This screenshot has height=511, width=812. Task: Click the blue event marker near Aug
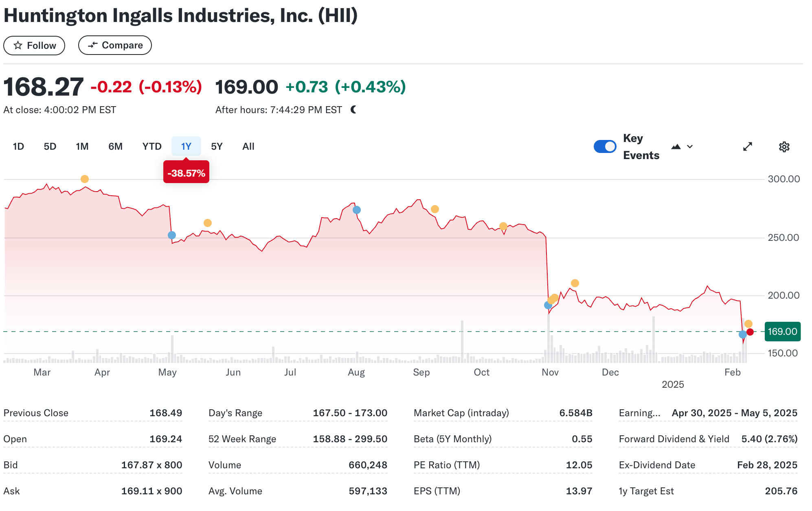(x=357, y=210)
